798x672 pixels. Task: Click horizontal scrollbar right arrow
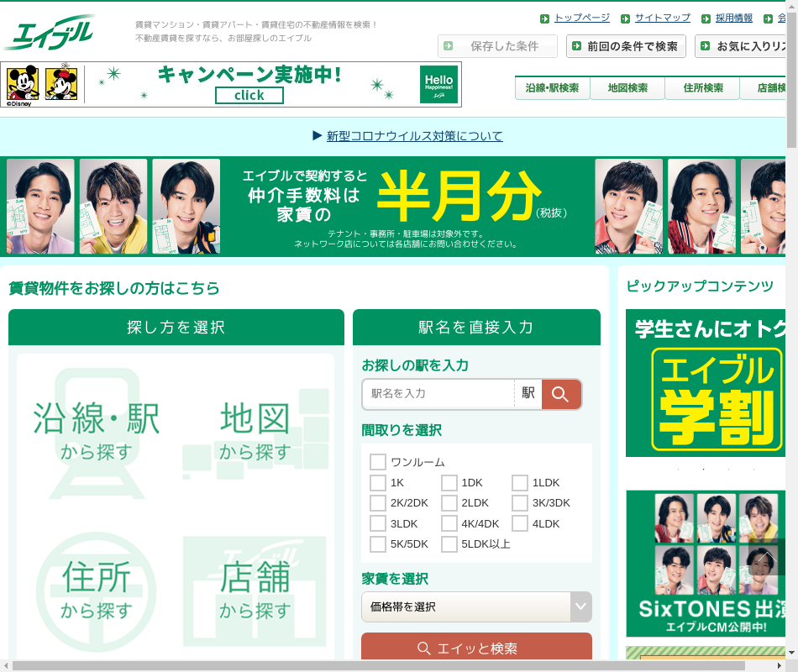click(780, 666)
